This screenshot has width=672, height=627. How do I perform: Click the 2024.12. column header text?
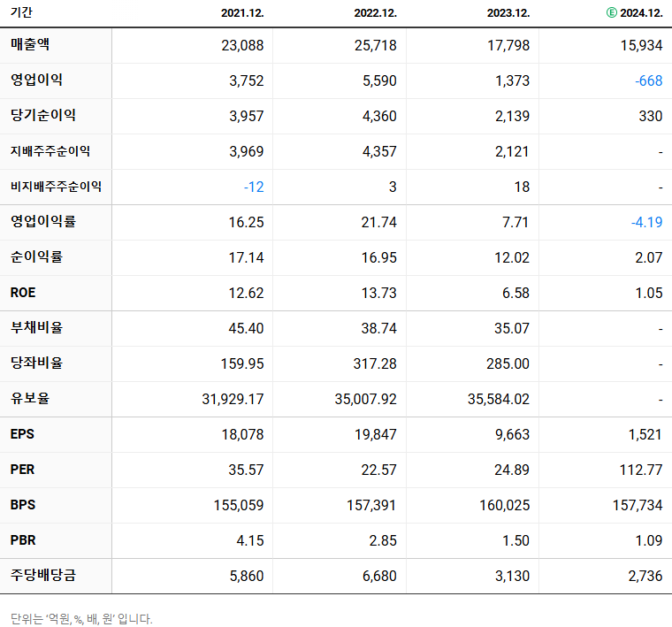[641, 13]
